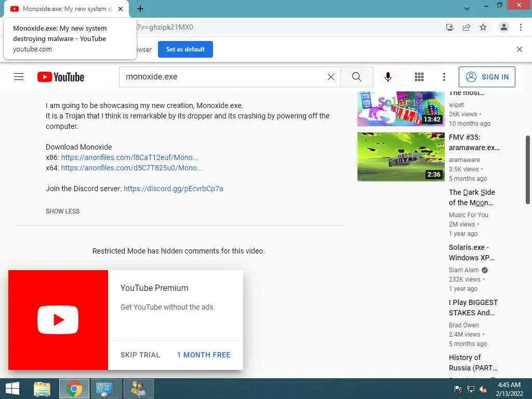Click the wipet channel name

coord(456,105)
